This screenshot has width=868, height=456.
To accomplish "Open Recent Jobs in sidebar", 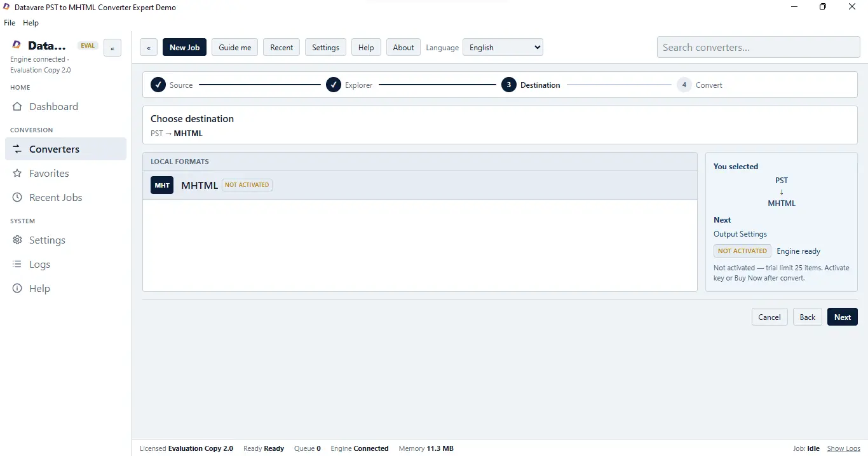I will coord(65,198).
